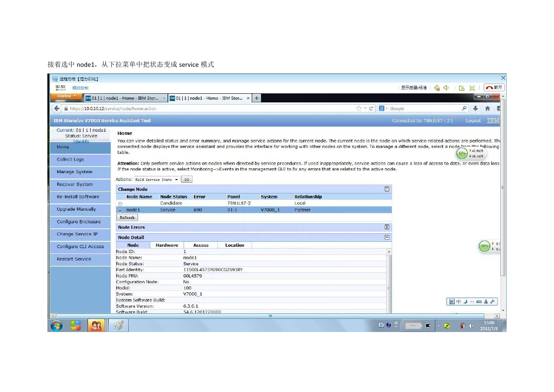Click the 显示质量:标准 display quality setting
The width and height of the screenshot is (554, 392).
[x=414, y=88]
